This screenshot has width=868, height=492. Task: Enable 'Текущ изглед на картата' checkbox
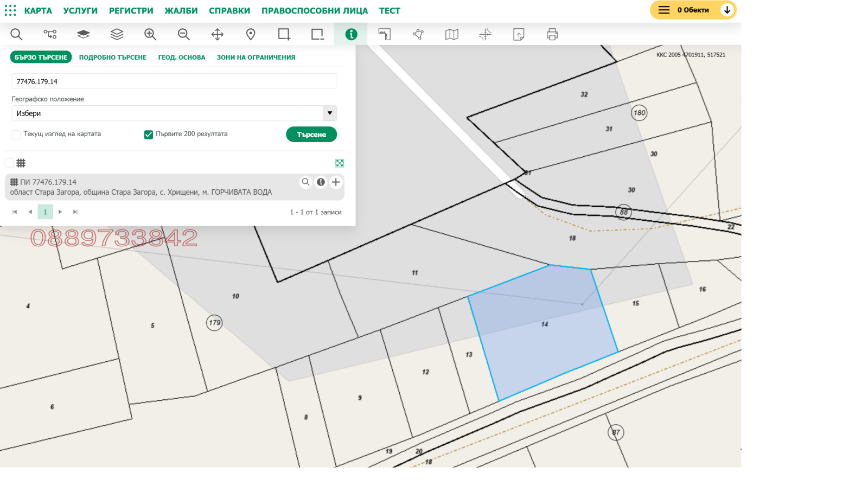click(x=16, y=135)
